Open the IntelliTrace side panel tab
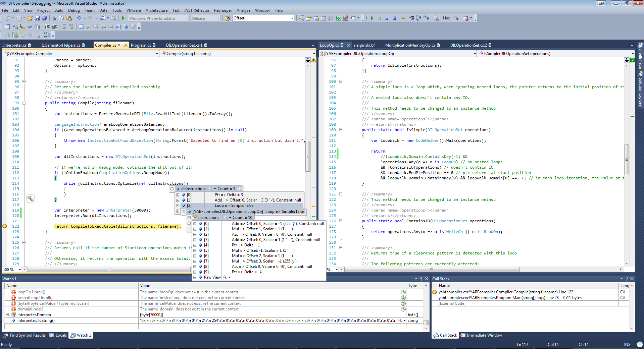This screenshot has width=644, height=349. [640, 56]
